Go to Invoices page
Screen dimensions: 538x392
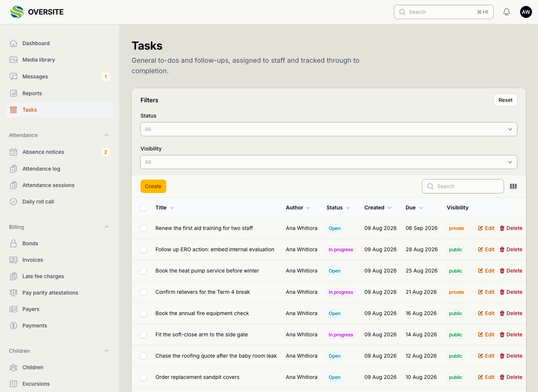(x=60, y=260)
